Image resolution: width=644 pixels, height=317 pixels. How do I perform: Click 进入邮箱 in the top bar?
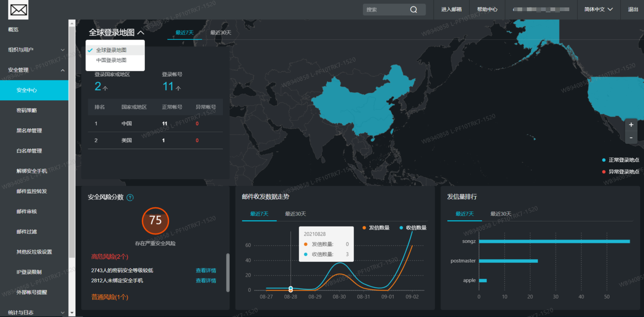452,9
